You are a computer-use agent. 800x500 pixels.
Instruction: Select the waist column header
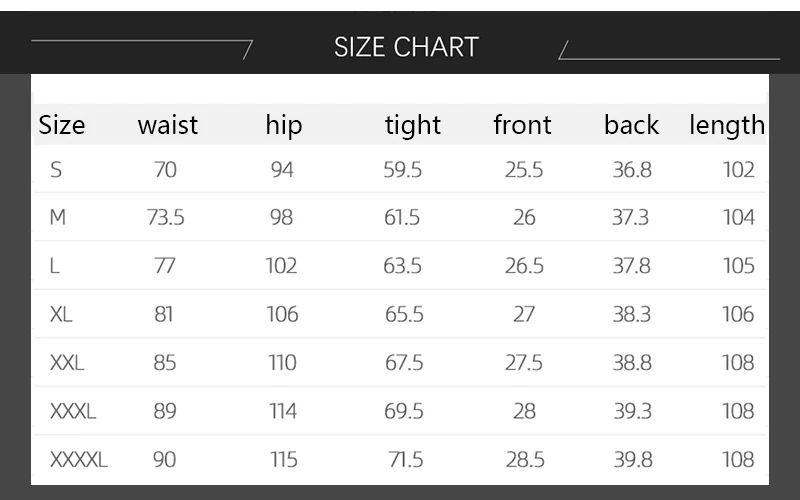pos(168,125)
